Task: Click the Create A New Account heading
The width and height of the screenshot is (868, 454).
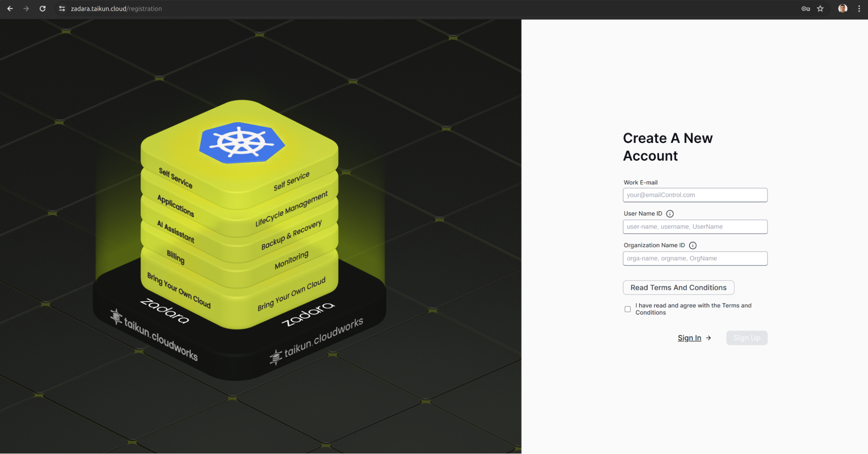Action: click(x=667, y=147)
